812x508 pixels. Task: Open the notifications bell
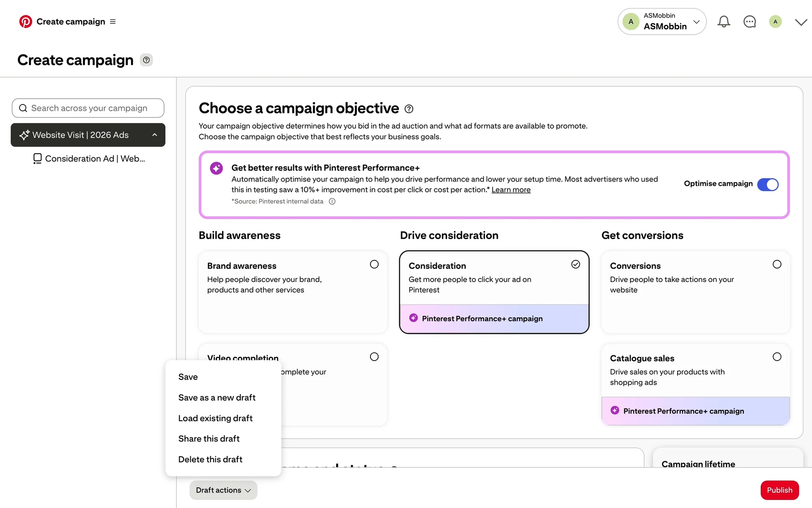coord(724,22)
